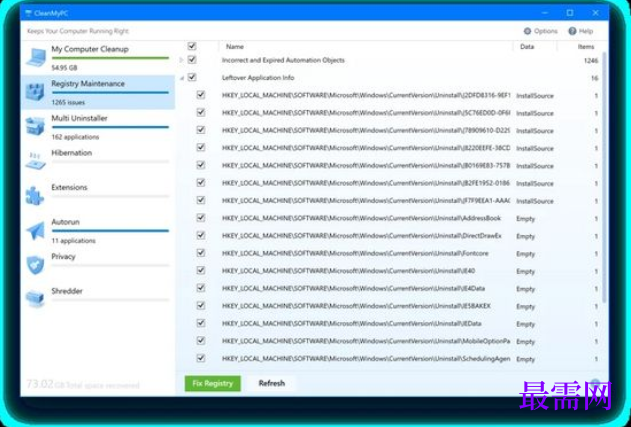Uncheck the {B2FE1952 InstallSource entry
The height and width of the screenshot is (427, 631).
201,183
